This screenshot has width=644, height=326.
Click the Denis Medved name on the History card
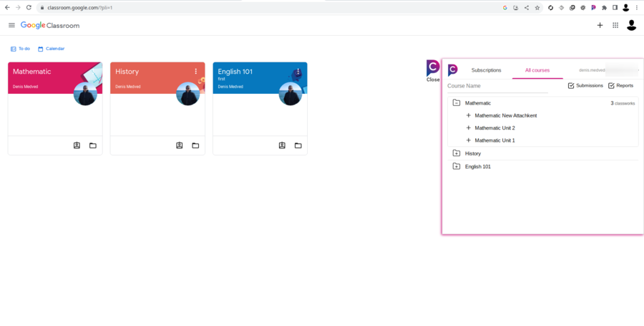[x=128, y=87]
